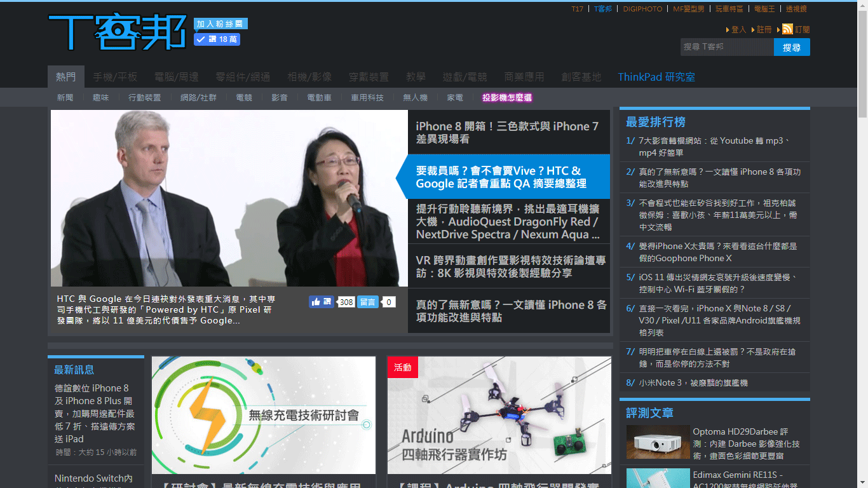
Task: Select the 創客基地 main tab
Action: [x=581, y=77]
